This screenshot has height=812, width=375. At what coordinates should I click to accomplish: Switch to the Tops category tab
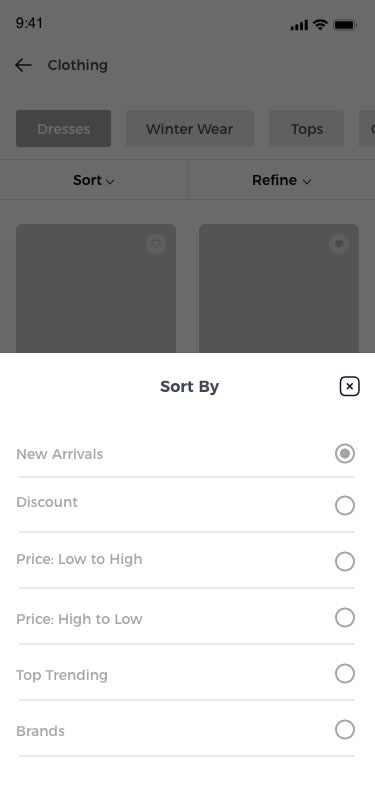(307, 128)
